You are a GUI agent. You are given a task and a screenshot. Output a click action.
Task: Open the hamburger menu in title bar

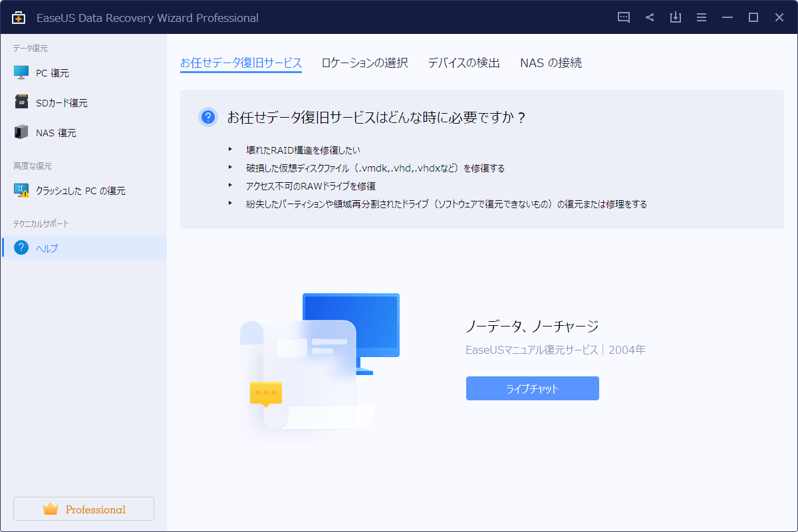(702, 18)
